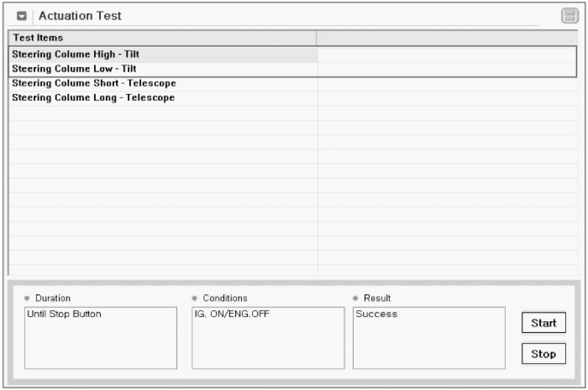Click the Conditions label above the box
Image resolution: width=588 pixels, height=390 pixels.
225,298
